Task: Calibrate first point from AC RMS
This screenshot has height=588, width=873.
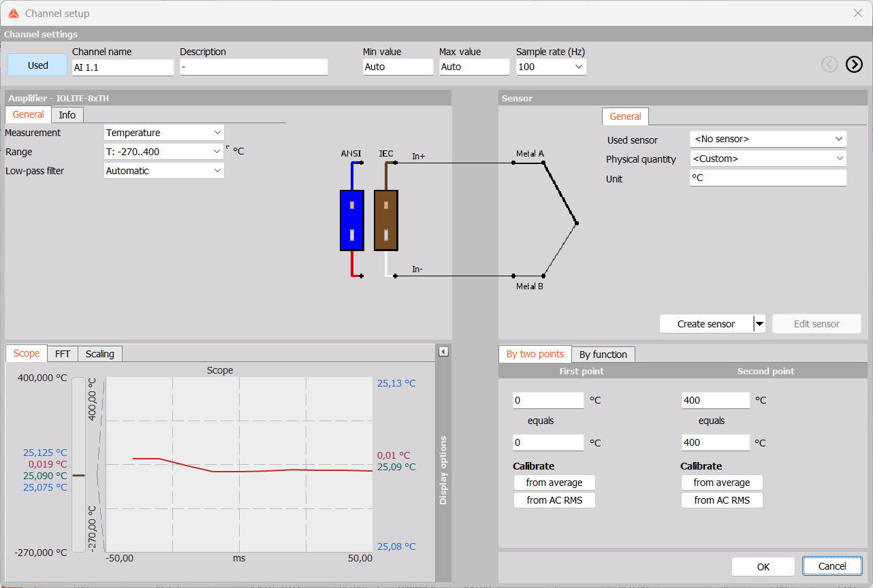Action: click(x=554, y=500)
